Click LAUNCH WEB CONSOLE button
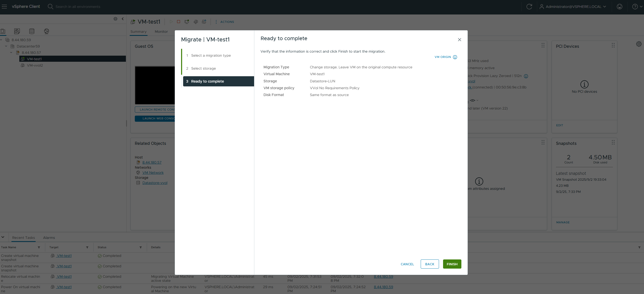This screenshot has height=294, width=644. tap(155, 118)
